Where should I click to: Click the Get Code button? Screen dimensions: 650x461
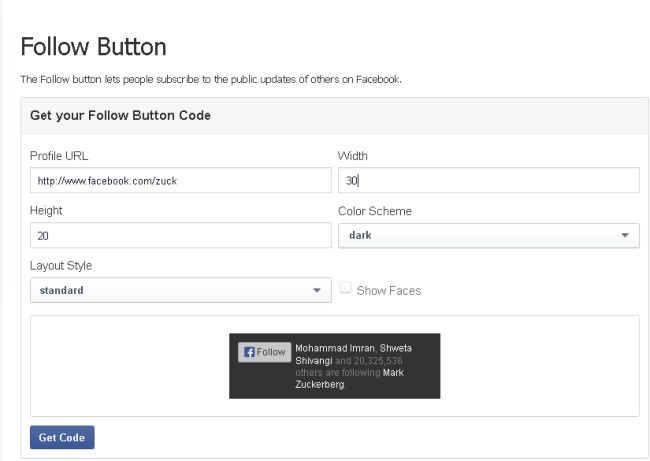point(62,437)
